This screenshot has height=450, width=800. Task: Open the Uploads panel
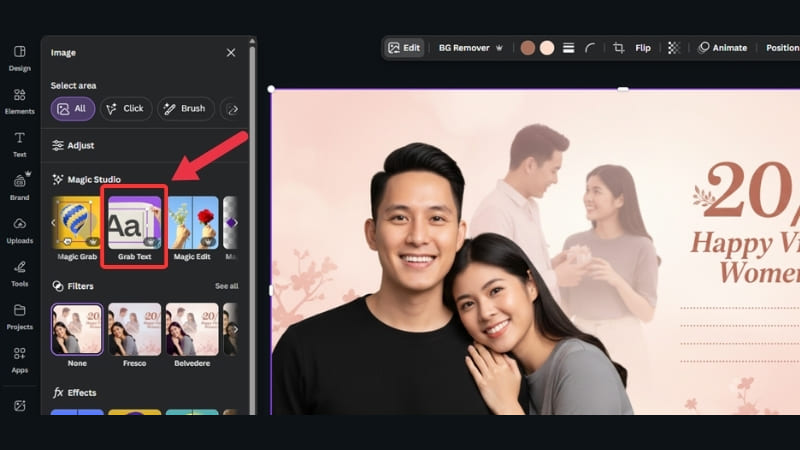point(19,229)
